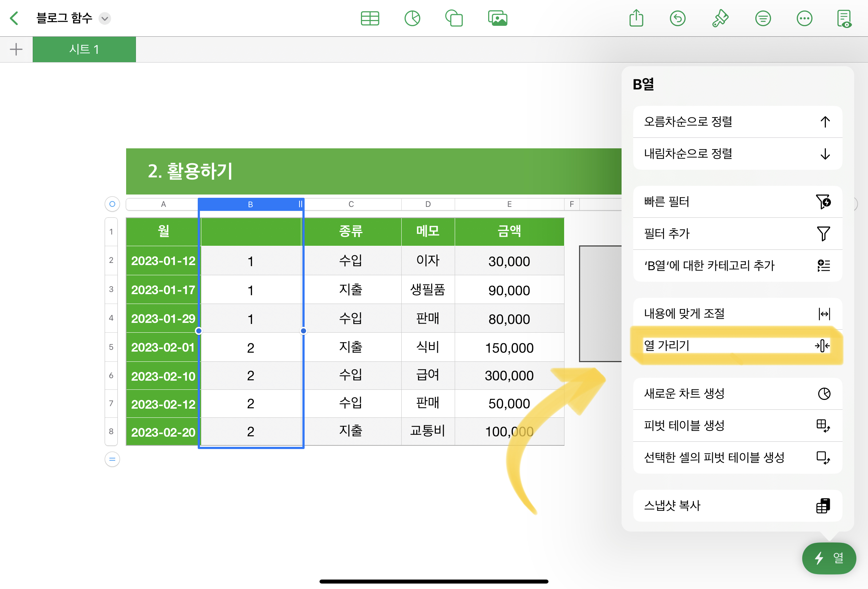The image size is (868, 589).
Task: Select row 8 header number
Action: [111, 431]
